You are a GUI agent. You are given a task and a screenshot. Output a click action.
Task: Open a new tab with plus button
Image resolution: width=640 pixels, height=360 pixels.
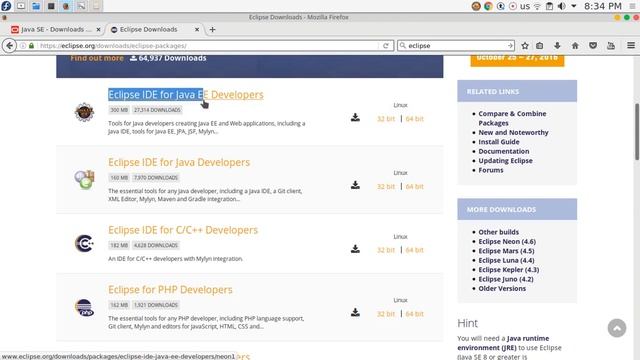(x=212, y=29)
